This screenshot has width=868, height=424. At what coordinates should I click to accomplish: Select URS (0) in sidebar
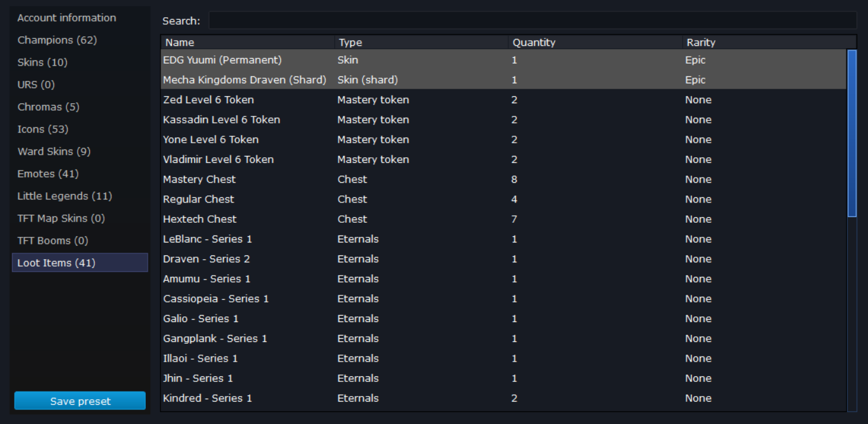tap(80, 85)
